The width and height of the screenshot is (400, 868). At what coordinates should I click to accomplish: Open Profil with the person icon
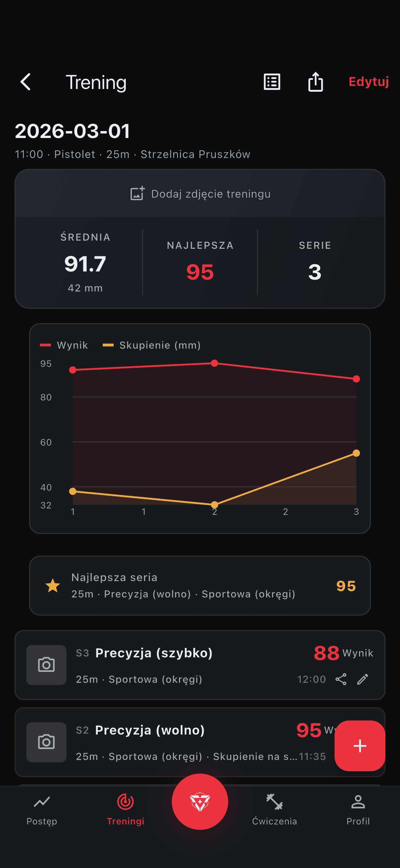(x=358, y=802)
